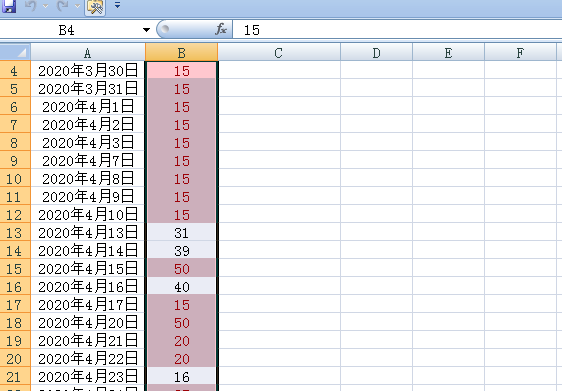The width and height of the screenshot is (562, 391).
Task: Select row 13 header
Action: (x=15, y=232)
